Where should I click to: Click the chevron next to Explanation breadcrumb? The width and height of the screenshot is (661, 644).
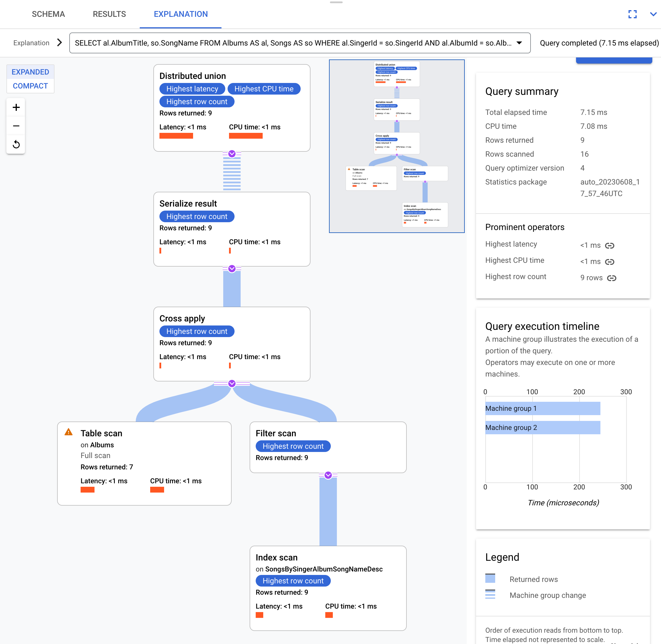tap(60, 43)
